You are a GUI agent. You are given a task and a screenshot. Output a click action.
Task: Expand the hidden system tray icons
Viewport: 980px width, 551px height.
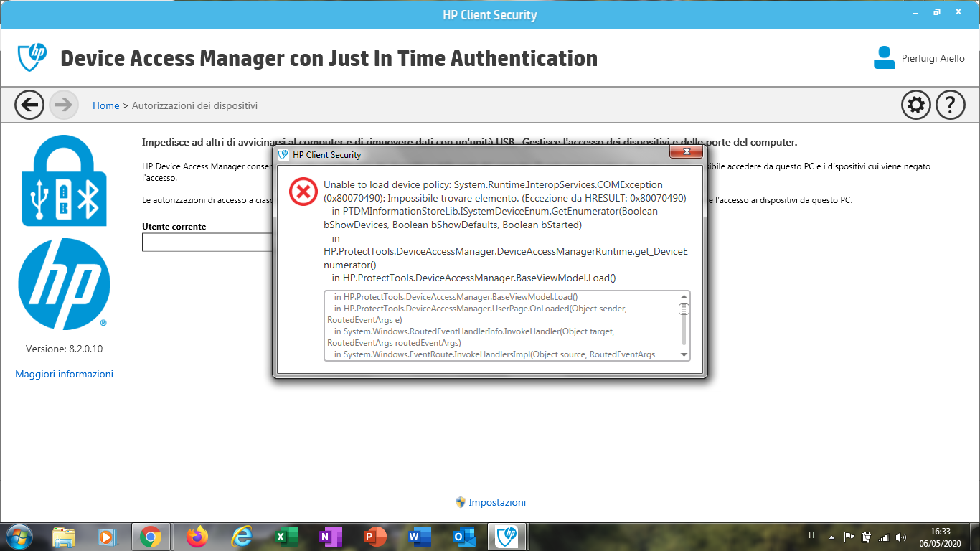[831, 536]
